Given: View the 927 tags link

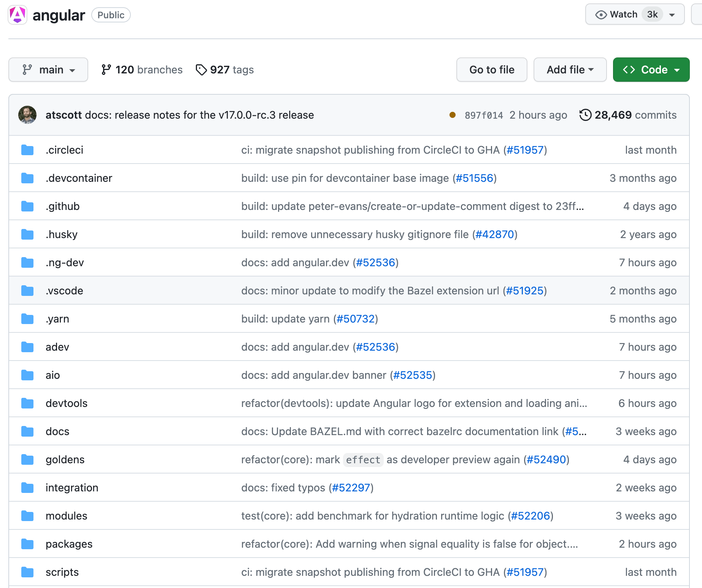Looking at the screenshot, I should 224,70.
